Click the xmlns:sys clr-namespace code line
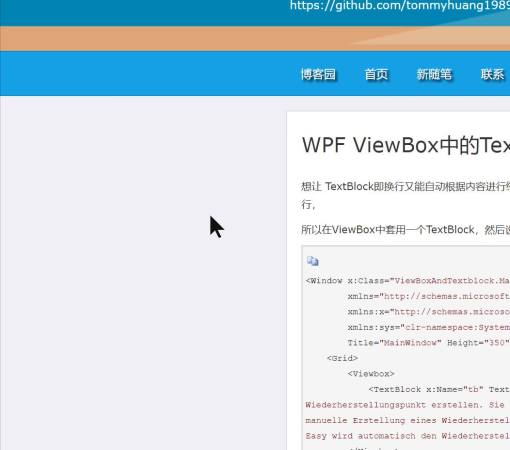This screenshot has height=450, width=510. coord(428,327)
